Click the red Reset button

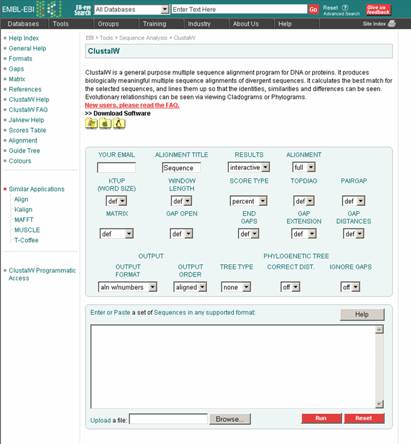[x=364, y=418]
